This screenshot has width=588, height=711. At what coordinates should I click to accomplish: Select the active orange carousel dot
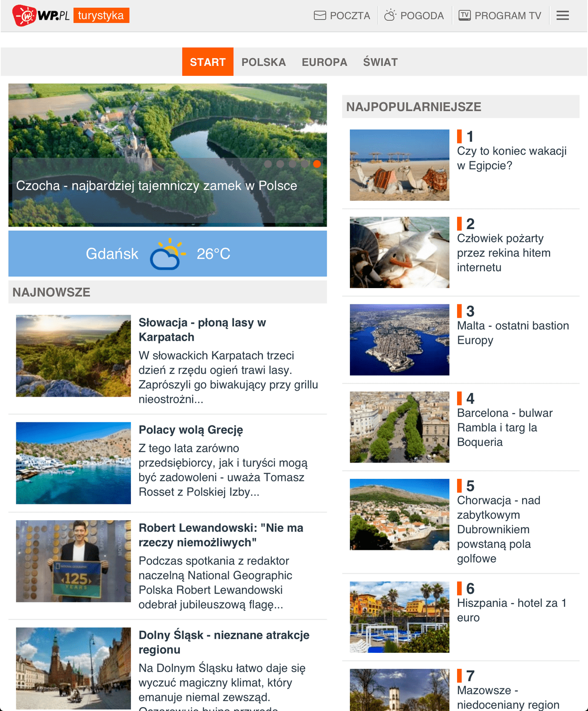pos(317,164)
